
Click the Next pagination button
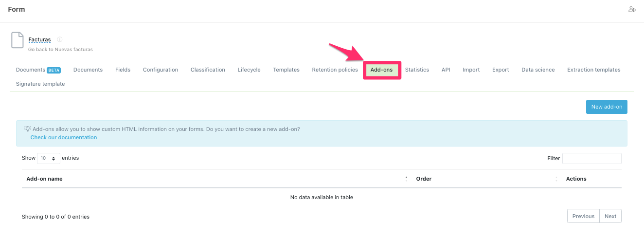pyautogui.click(x=610, y=216)
